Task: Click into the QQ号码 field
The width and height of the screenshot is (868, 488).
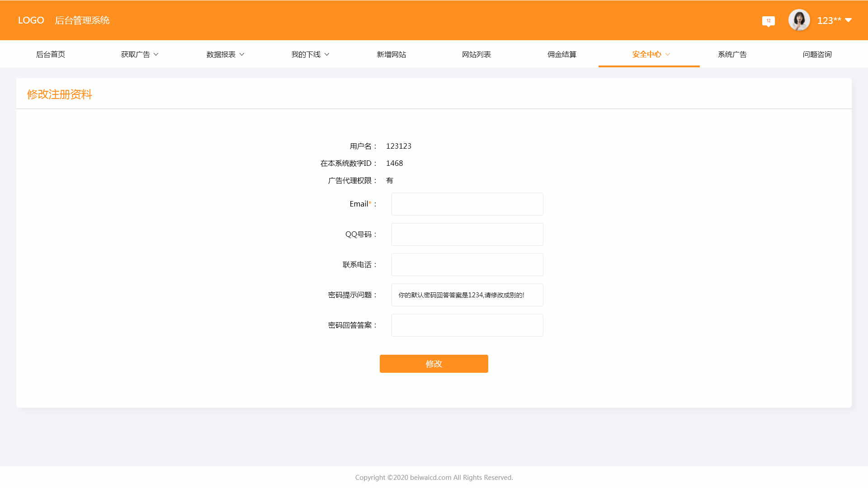Action: pyautogui.click(x=467, y=235)
